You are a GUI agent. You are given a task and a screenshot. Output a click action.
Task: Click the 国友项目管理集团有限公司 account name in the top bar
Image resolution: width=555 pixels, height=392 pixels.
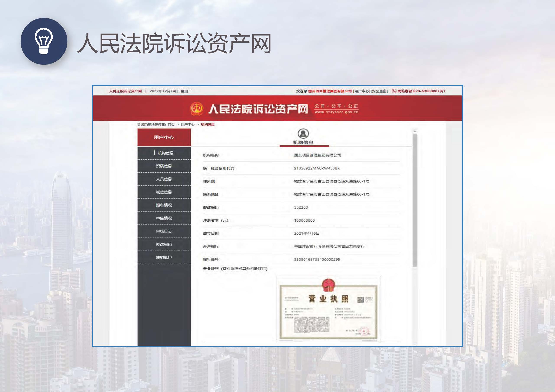(330, 91)
